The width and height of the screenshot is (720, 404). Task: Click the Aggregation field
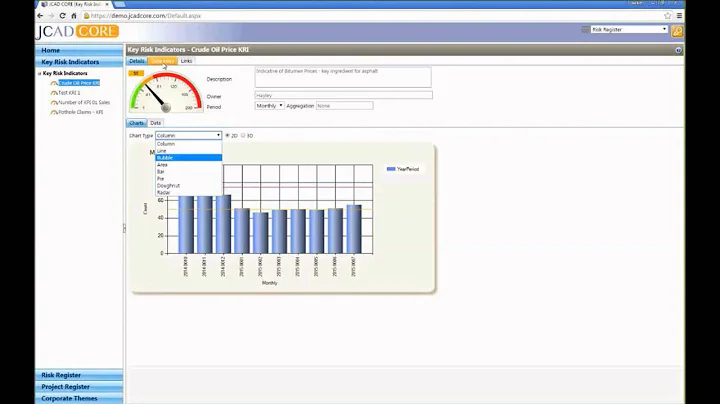click(x=344, y=106)
